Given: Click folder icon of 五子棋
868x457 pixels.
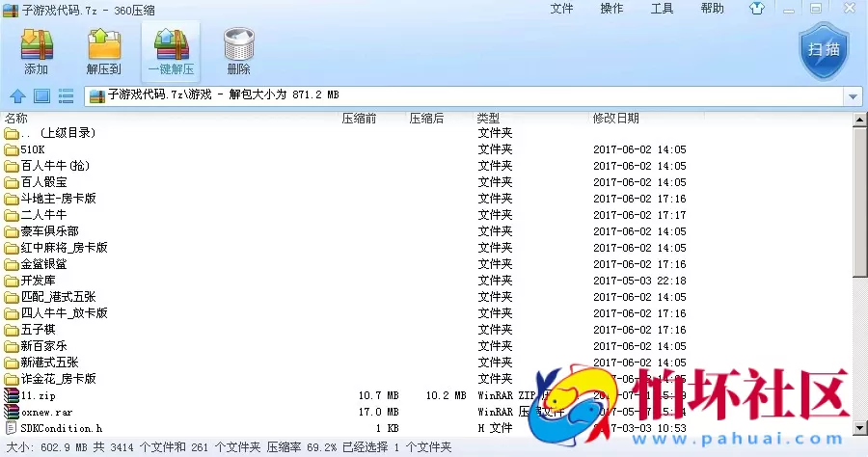Looking at the screenshot, I should [11, 330].
